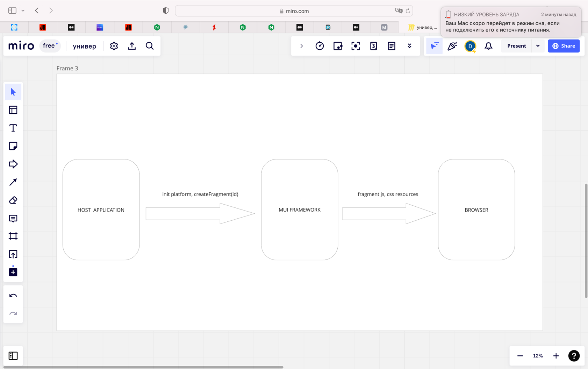Click the miro logo

tap(21, 46)
